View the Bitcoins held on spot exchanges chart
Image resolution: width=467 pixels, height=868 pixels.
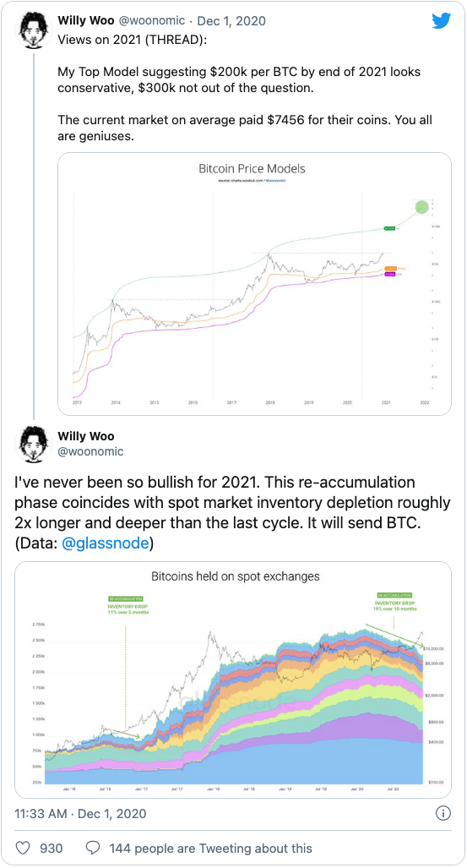pos(233,680)
